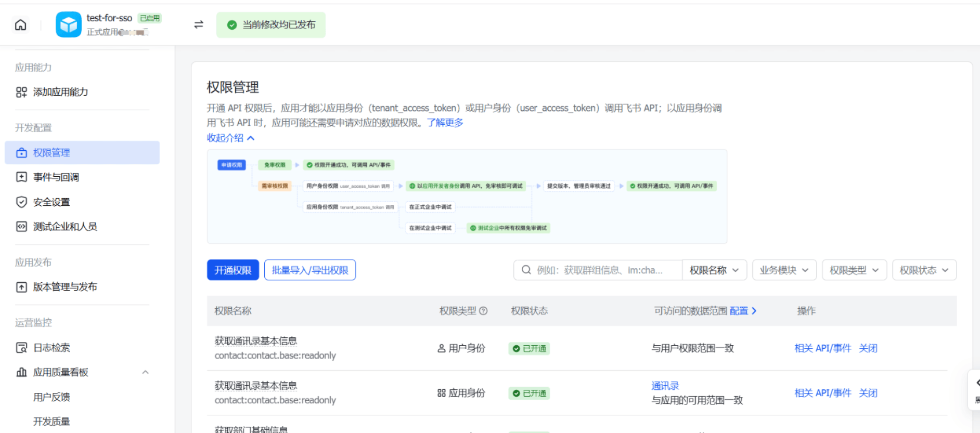Screen dimensions: 980x433
Task: Open the 权限状态 filter dropdown
Action: point(924,270)
